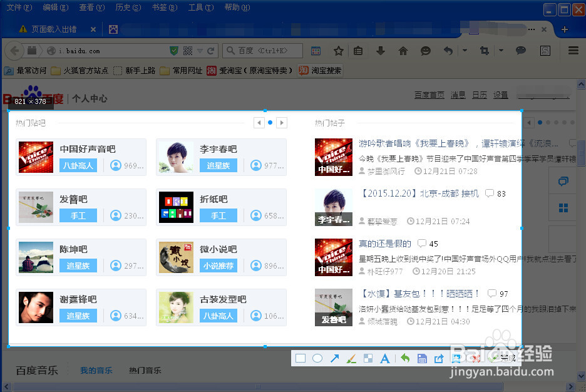Open 消息 link in page header
The width and height of the screenshot is (586, 392).
point(458,95)
